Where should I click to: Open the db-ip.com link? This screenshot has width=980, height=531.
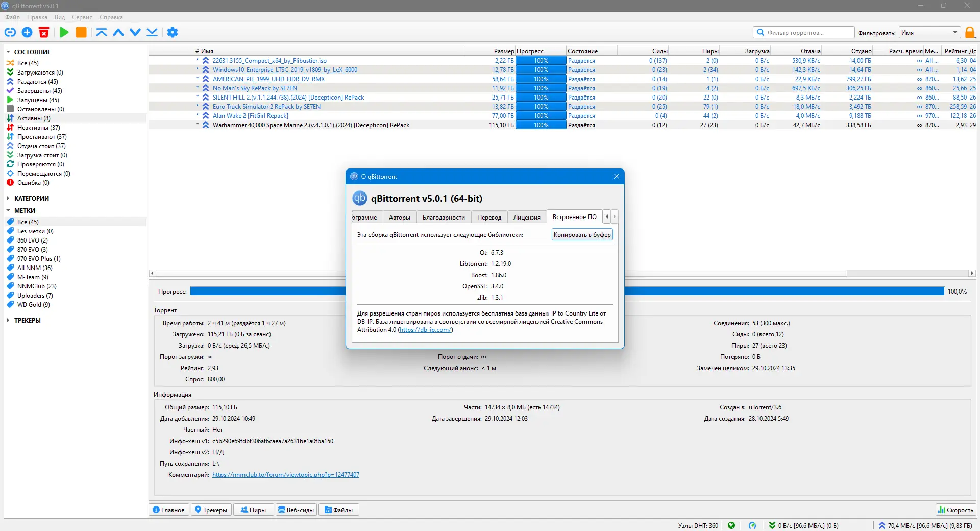(x=425, y=330)
